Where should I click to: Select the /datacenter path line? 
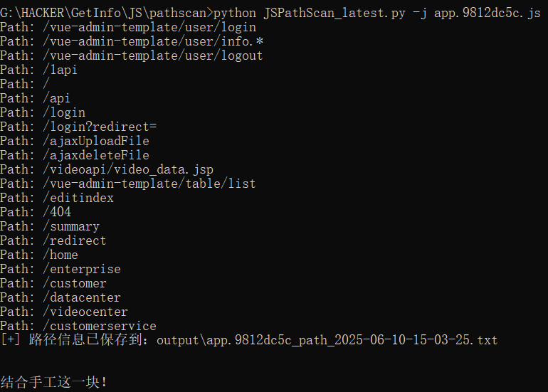[x=60, y=297]
